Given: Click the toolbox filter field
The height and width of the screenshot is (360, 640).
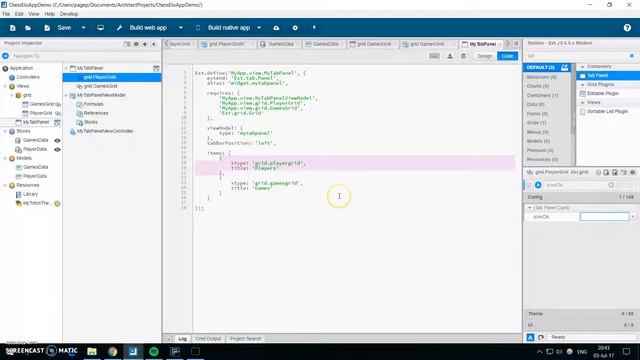Looking at the screenshot, I should click(x=576, y=56).
